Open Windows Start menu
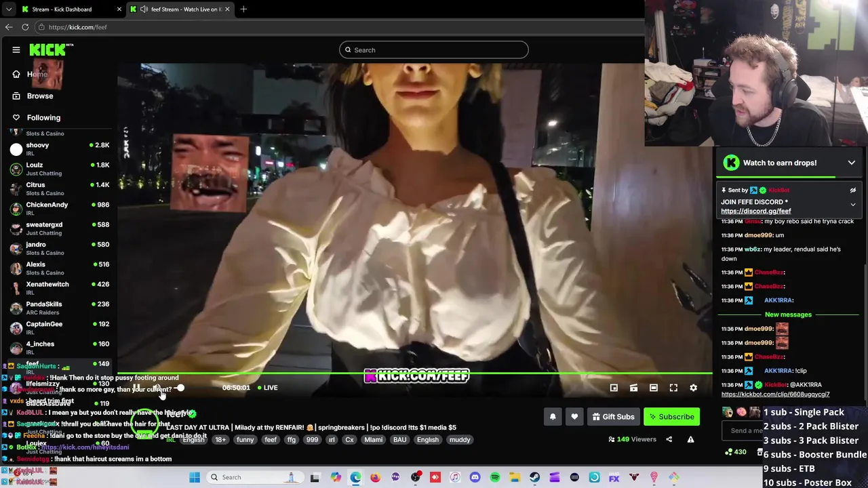The width and height of the screenshot is (868, 488). point(195,477)
